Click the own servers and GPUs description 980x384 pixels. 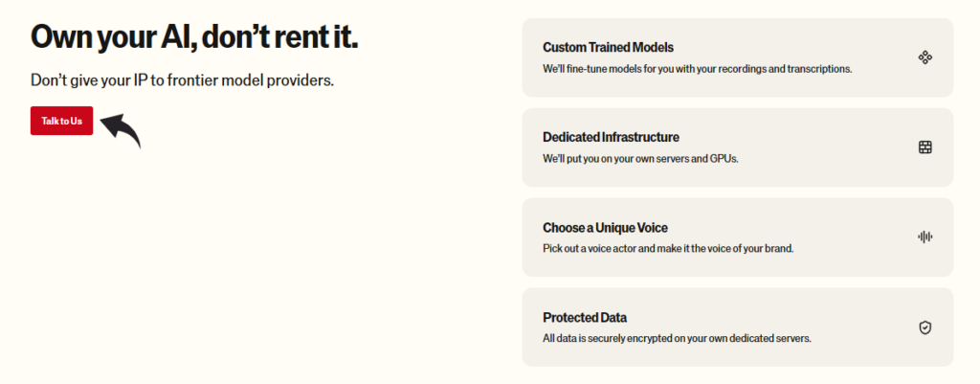[x=640, y=159]
